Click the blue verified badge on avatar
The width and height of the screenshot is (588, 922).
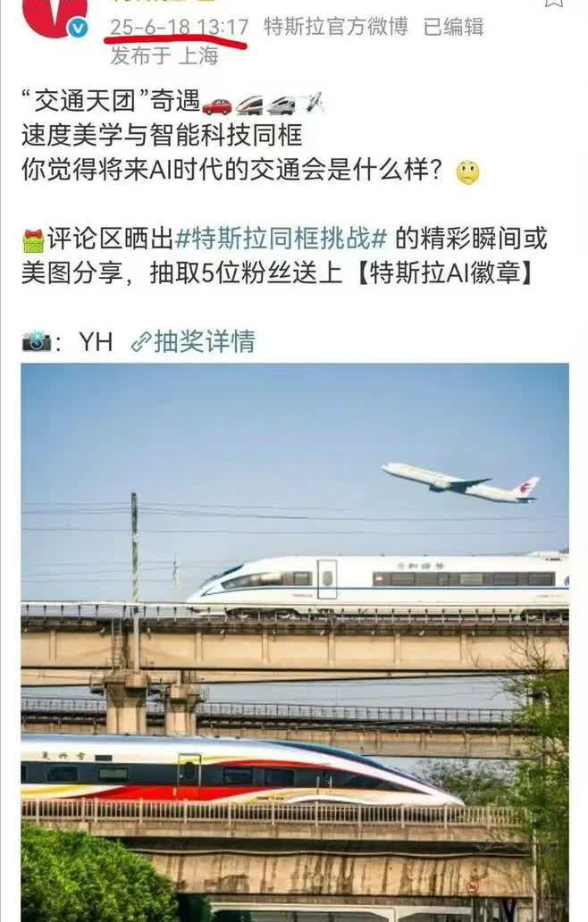(x=78, y=28)
